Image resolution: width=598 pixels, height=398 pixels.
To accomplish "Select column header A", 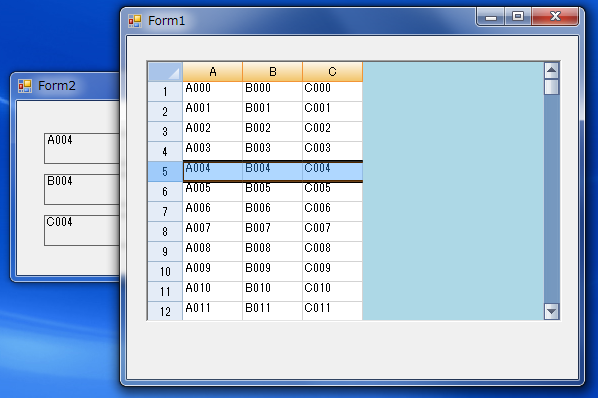I will (212, 72).
